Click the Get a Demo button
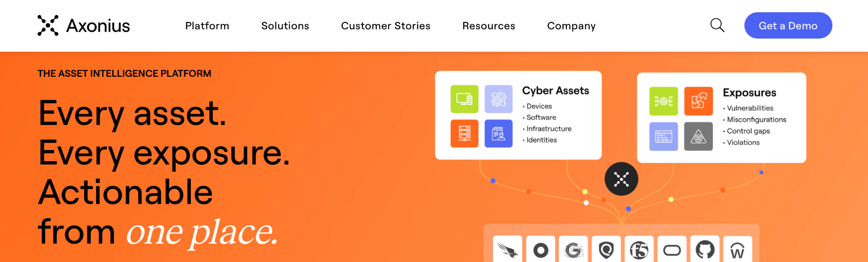The height and width of the screenshot is (262, 868). click(788, 25)
